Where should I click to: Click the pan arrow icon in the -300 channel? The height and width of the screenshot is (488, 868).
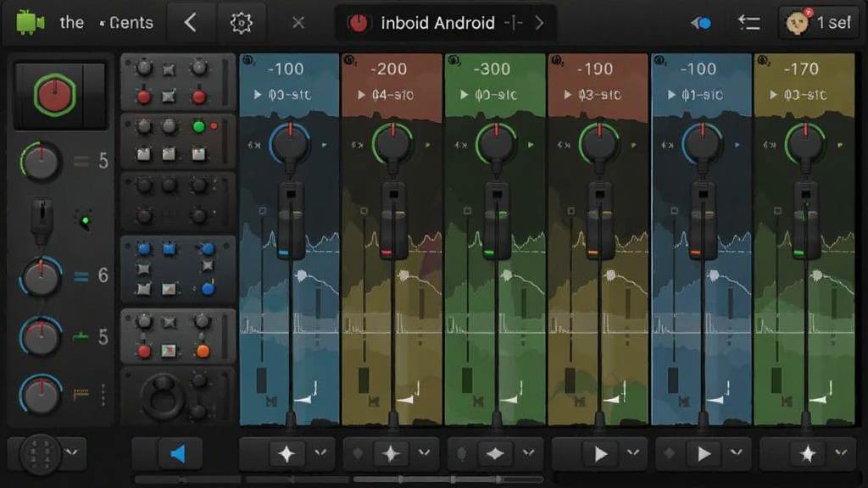pyautogui.click(x=531, y=145)
